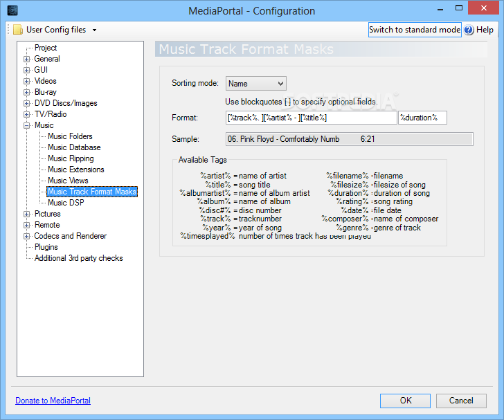Open the User Config files dropdown arrow
This screenshot has width=504, height=420.
(x=94, y=30)
